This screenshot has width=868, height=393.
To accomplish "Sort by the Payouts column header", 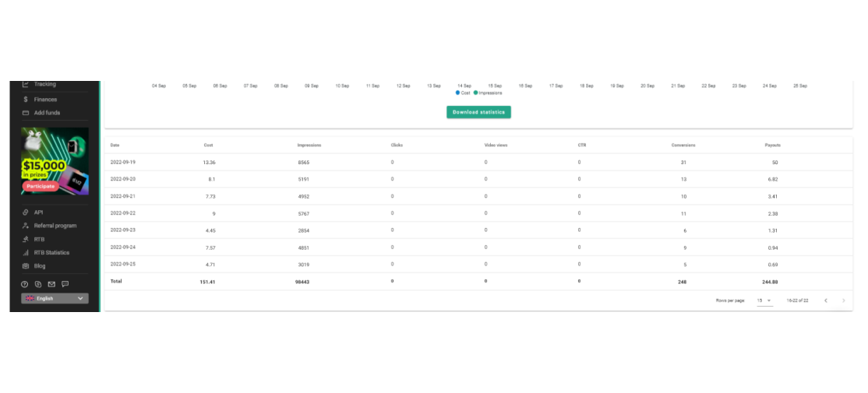I will point(773,146).
